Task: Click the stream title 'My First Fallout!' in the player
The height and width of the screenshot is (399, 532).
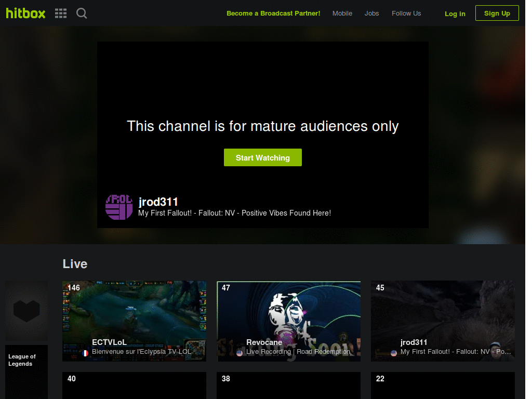Action: pyautogui.click(x=234, y=213)
